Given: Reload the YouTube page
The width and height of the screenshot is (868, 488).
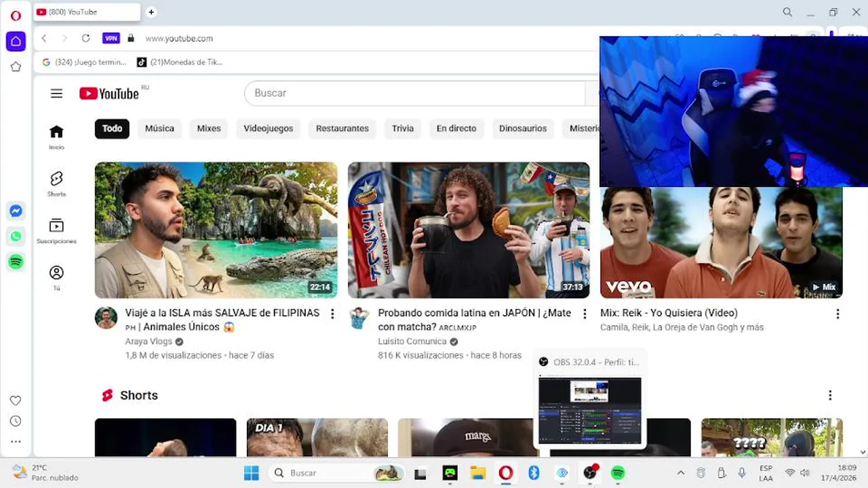Looking at the screenshot, I should coord(85,39).
